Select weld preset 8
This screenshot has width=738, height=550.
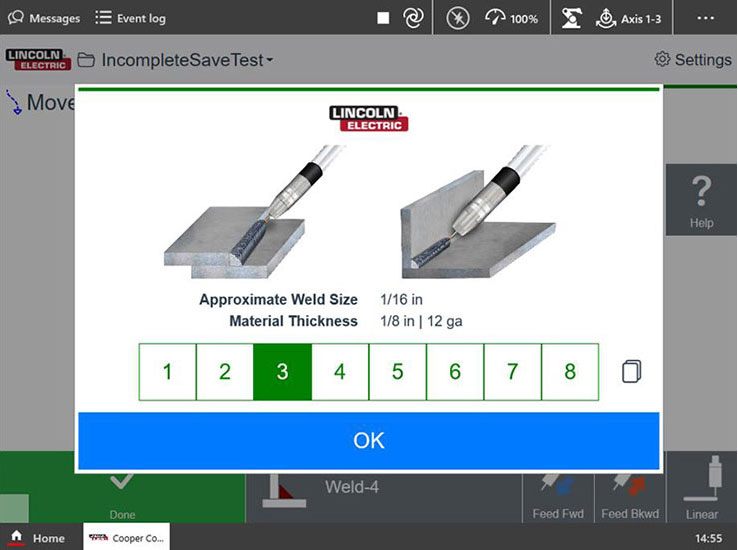[x=570, y=372]
